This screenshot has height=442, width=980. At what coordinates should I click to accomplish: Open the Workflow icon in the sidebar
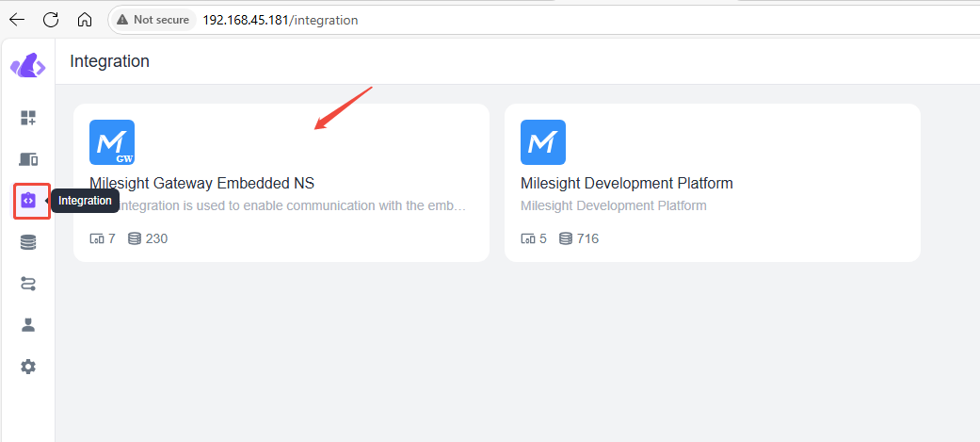[x=28, y=285]
